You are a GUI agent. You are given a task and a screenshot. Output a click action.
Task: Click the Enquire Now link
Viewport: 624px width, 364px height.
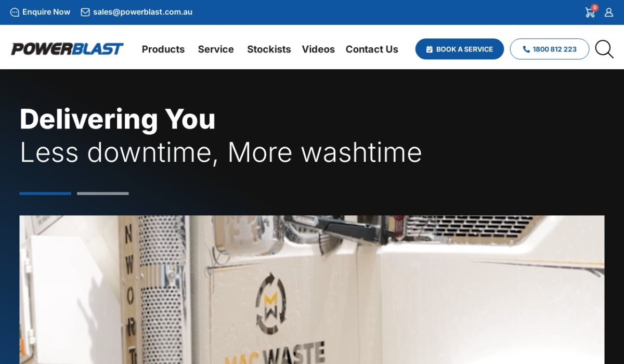[x=46, y=12]
